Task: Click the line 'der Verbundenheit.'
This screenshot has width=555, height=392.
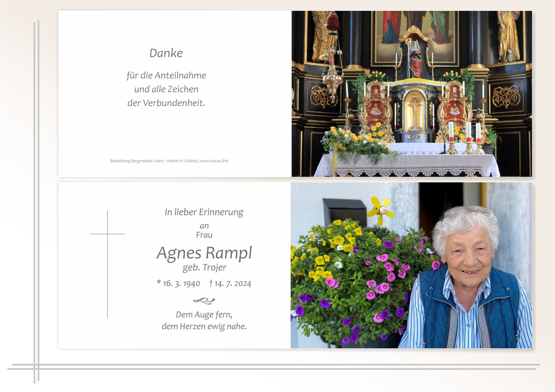Action: tap(166, 103)
